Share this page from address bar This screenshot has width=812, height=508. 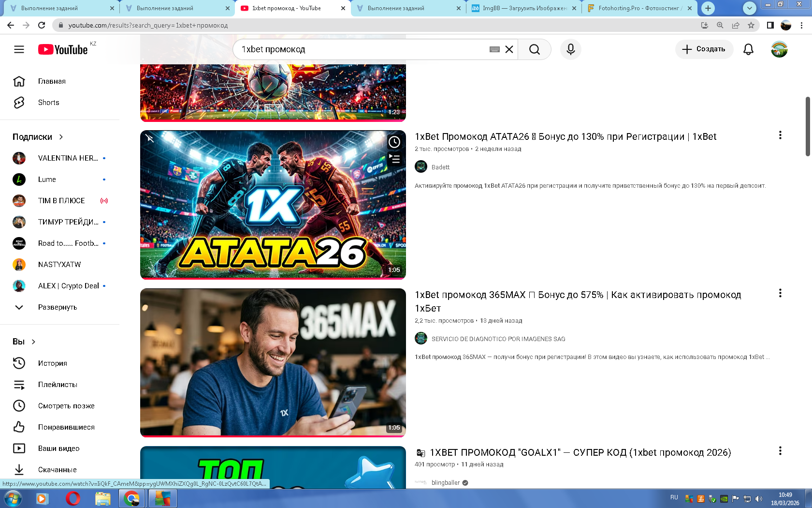pyautogui.click(x=736, y=25)
